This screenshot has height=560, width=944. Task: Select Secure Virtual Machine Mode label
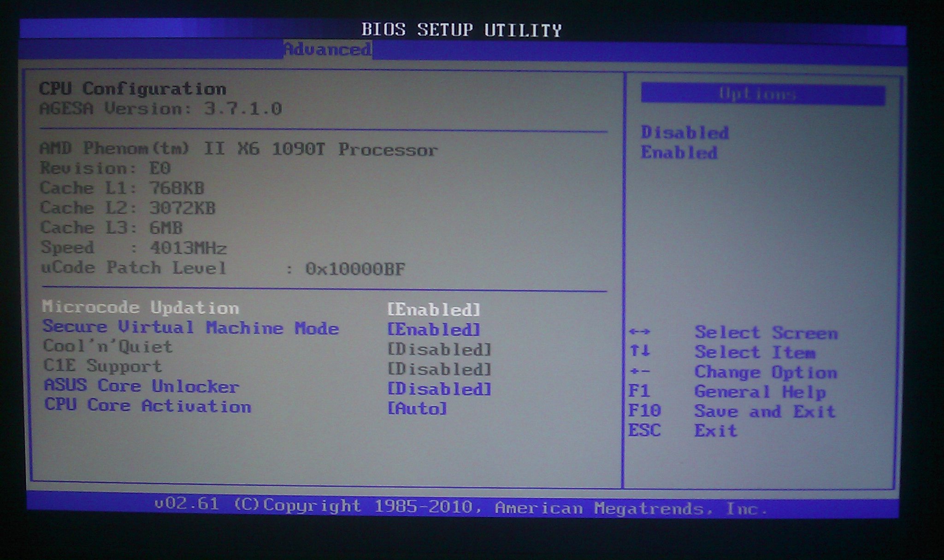tap(190, 327)
